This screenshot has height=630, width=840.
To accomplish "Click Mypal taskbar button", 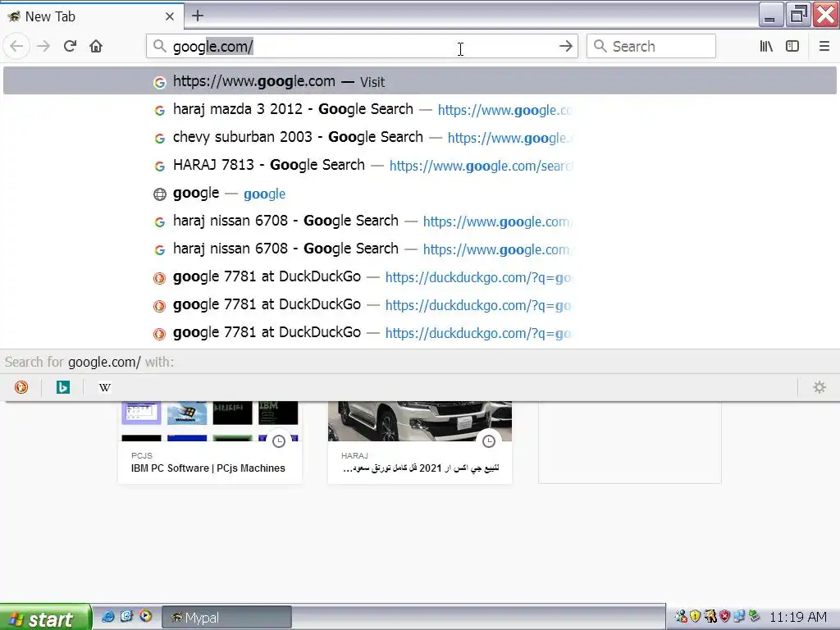I will 226,618.
